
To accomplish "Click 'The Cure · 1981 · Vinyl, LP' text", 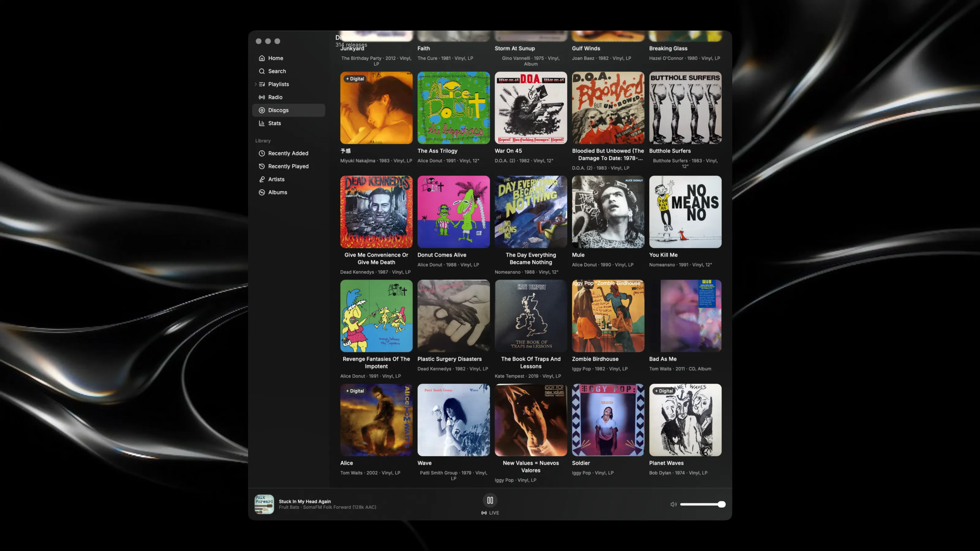I will [445, 58].
